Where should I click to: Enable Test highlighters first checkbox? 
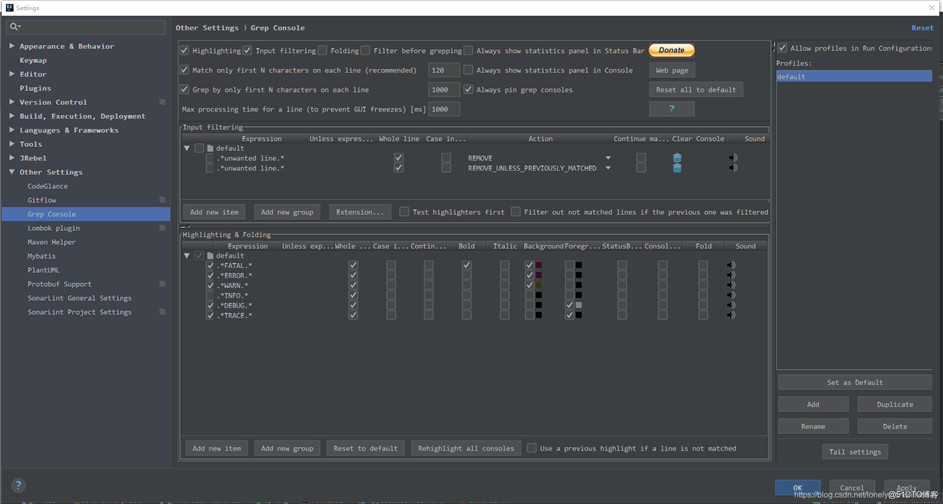[x=404, y=212]
